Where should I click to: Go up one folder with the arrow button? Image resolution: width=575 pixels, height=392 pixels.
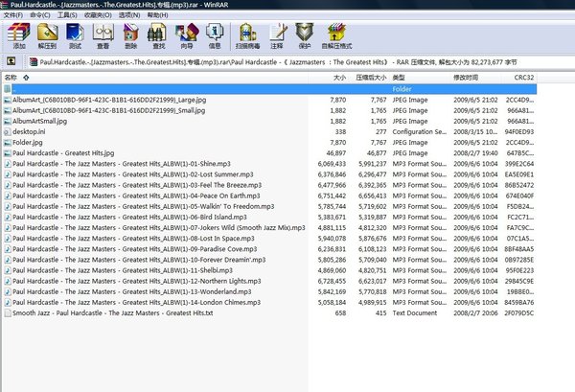(x=11, y=61)
